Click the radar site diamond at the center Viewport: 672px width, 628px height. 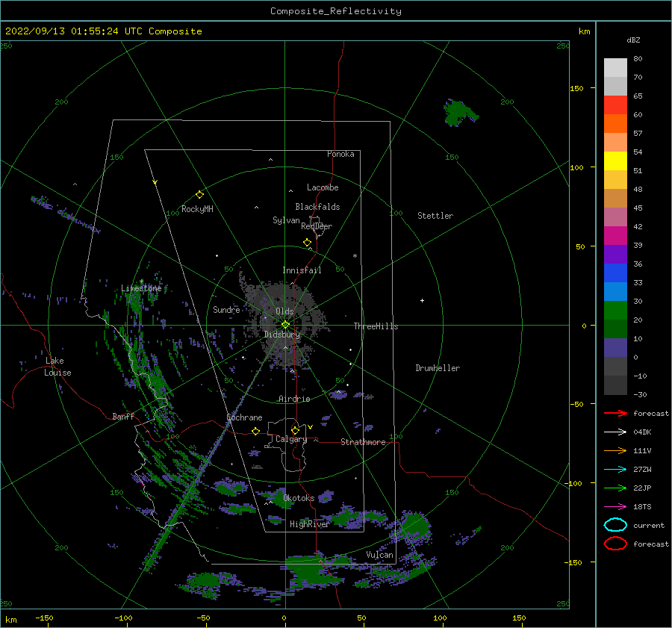(x=285, y=325)
